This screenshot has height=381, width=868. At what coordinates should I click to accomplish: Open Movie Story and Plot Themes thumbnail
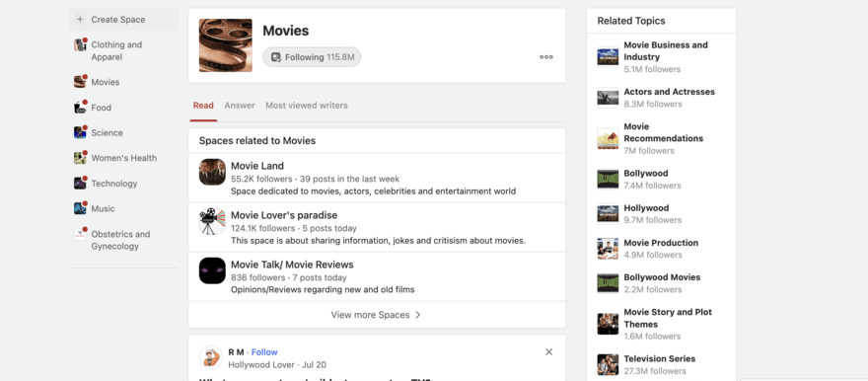tap(608, 324)
